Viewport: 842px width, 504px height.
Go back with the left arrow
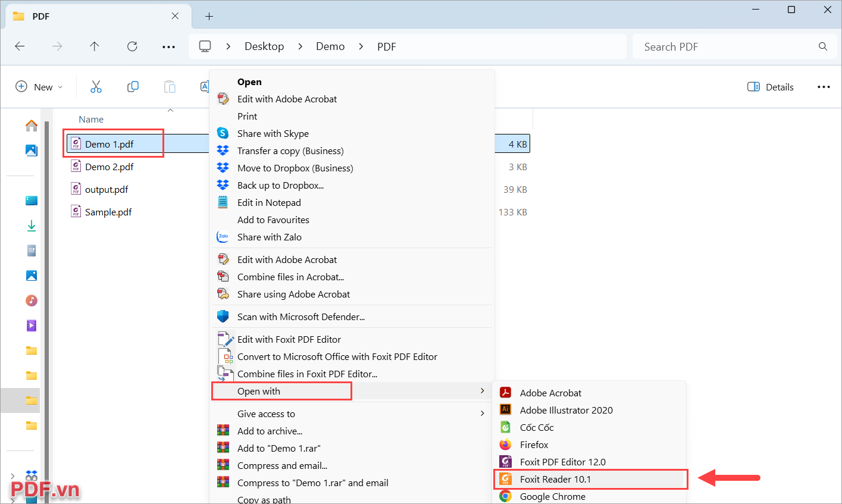click(x=20, y=46)
